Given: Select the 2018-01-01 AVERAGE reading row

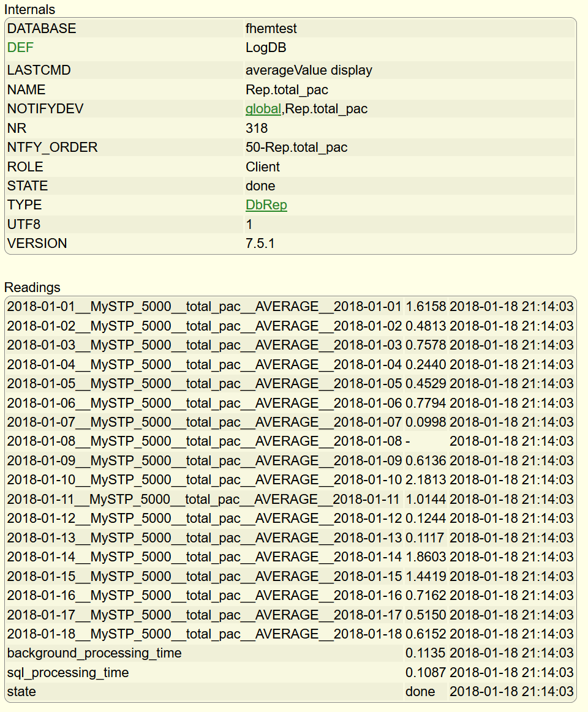Looking at the screenshot, I should click(x=204, y=307).
